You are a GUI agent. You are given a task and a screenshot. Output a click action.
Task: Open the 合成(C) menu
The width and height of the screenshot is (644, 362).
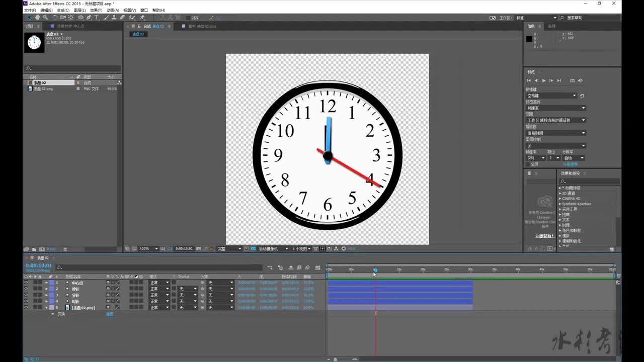pyautogui.click(x=63, y=10)
